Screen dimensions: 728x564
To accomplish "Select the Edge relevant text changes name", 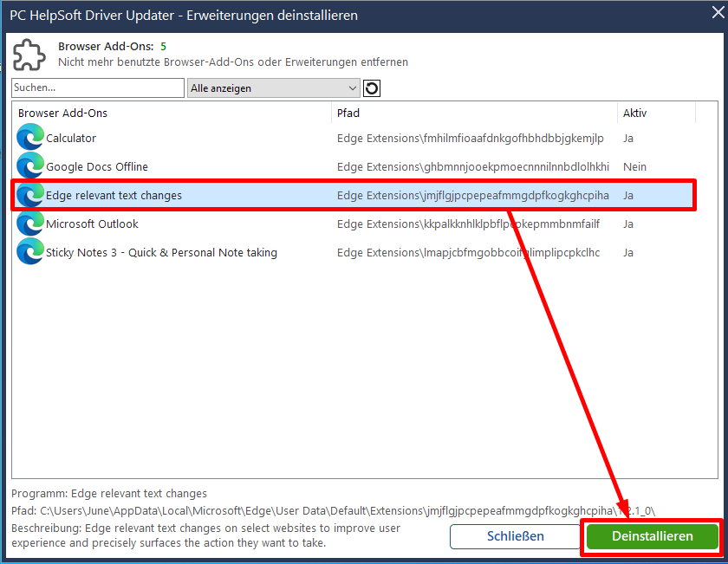I will pyautogui.click(x=114, y=196).
